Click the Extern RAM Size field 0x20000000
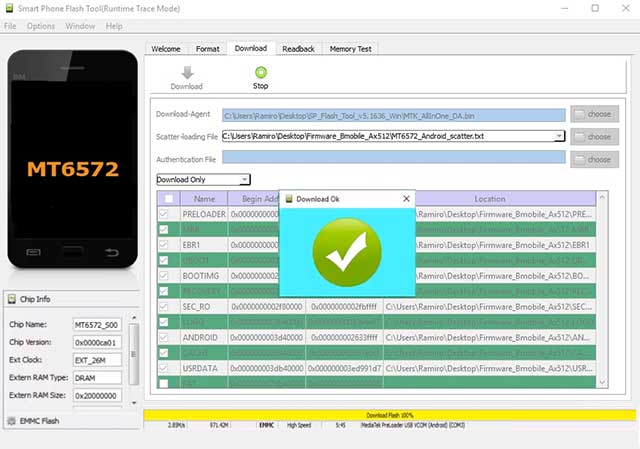640x449 pixels. click(x=97, y=396)
